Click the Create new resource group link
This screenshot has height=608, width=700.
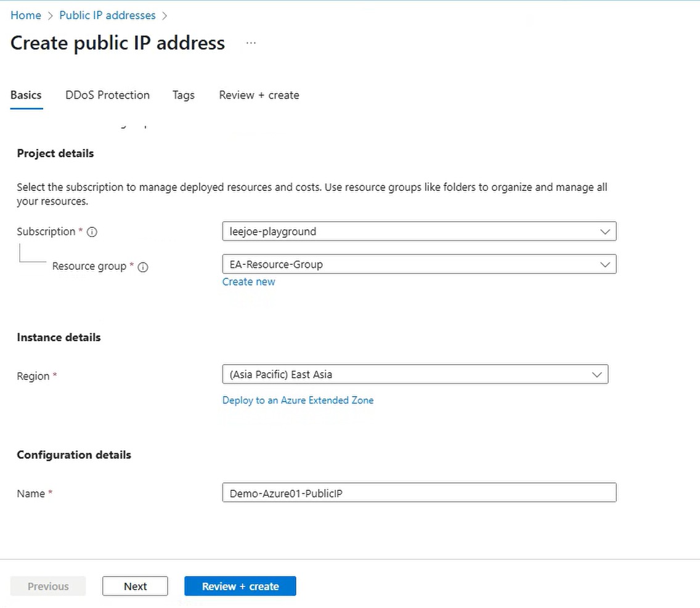click(x=248, y=282)
